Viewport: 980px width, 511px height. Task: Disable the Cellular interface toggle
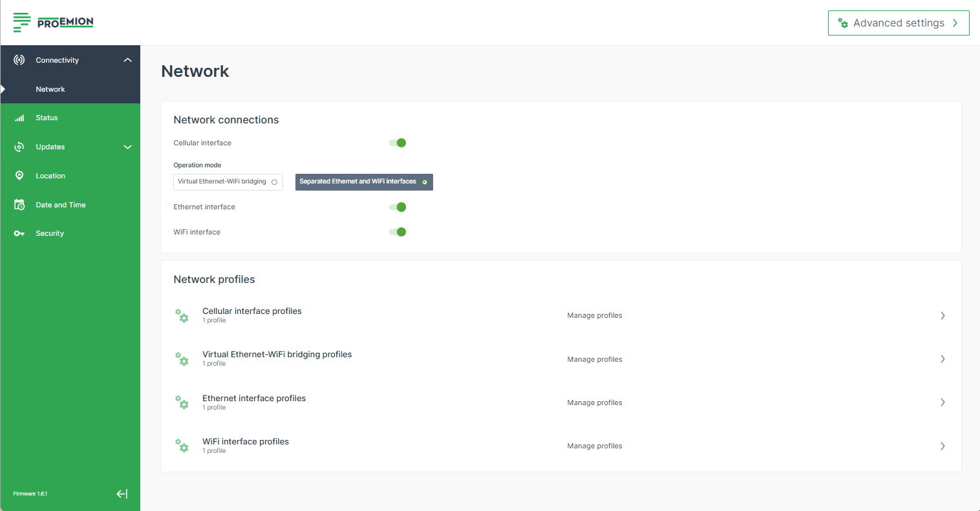tap(397, 143)
